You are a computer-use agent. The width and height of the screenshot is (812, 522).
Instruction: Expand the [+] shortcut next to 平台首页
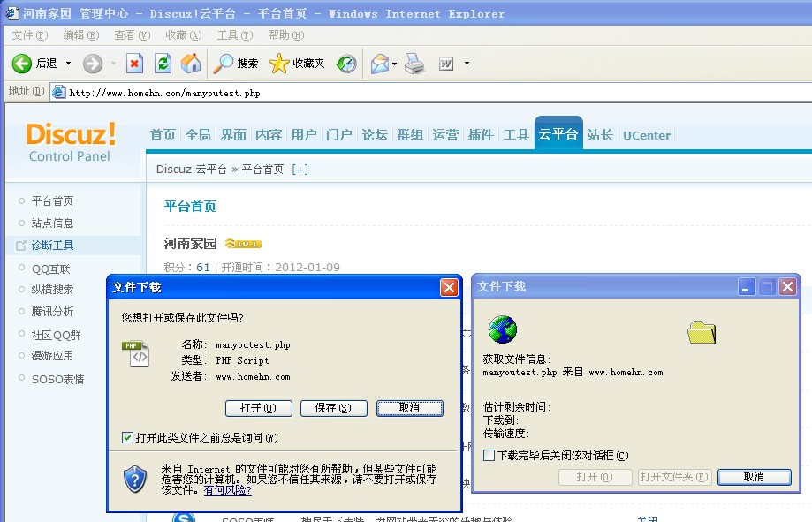(300, 170)
